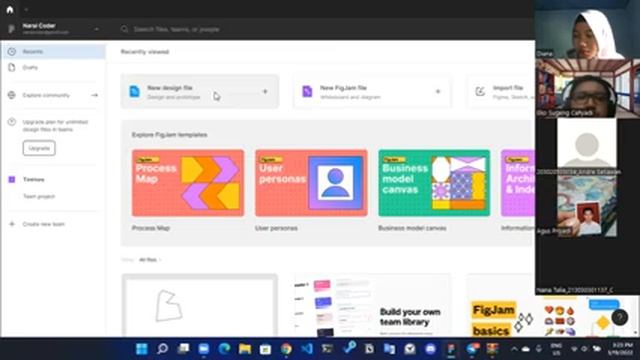Viewport: 640px width, 360px height.
Task: Open Task View in the taskbar
Action: [x=183, y=349]
